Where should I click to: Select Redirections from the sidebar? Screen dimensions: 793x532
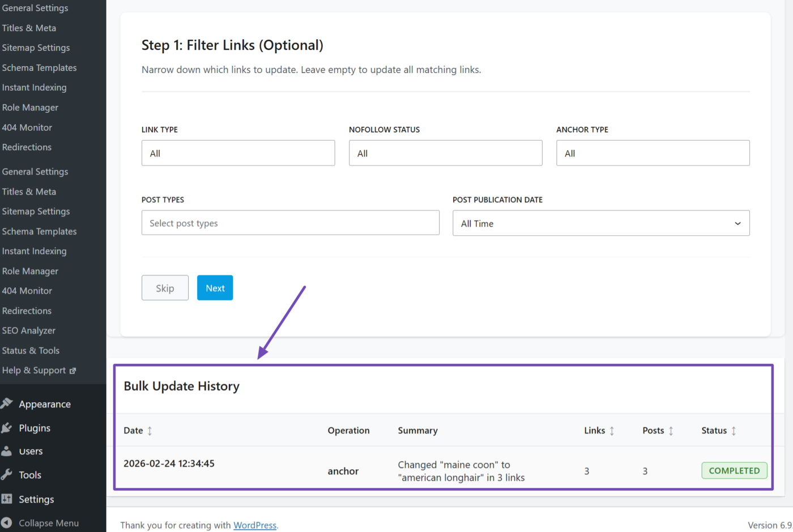[27, 310]
